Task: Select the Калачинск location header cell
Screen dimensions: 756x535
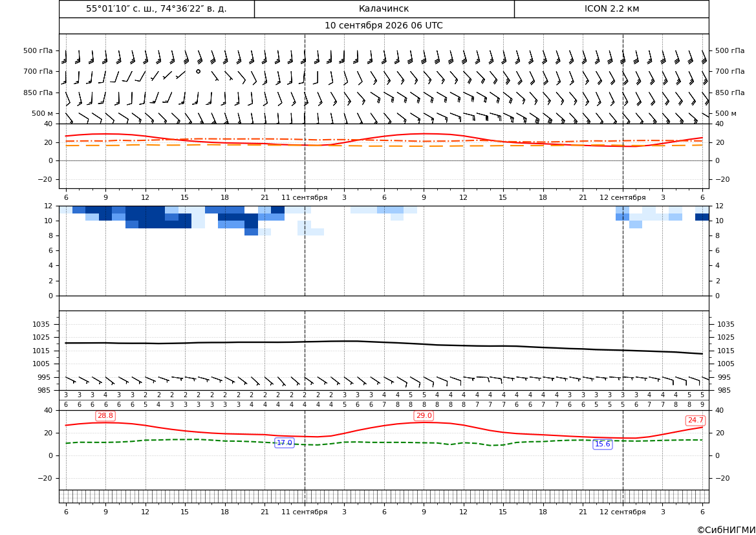Action: pos(384,8)
